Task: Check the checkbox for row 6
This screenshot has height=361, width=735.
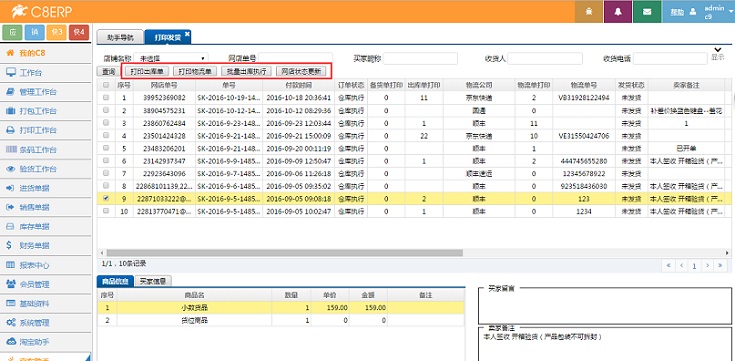Action: point(106,161)
